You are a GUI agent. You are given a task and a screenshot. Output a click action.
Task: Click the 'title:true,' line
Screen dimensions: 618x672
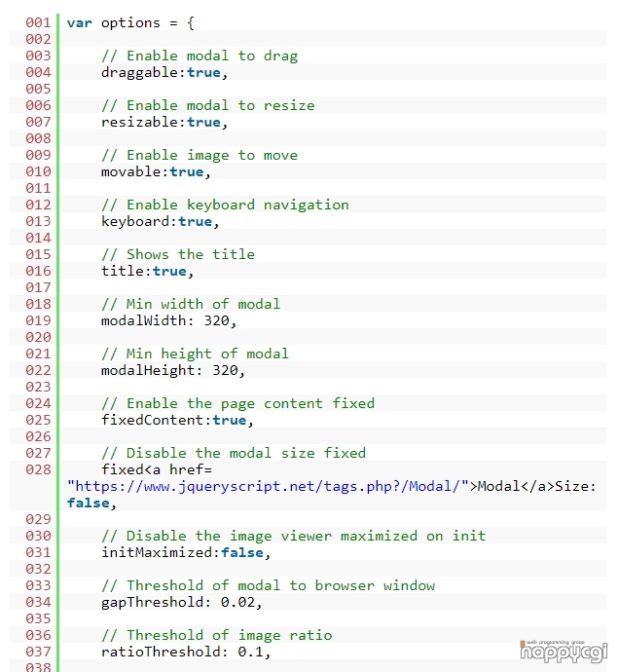pyautogui.click(x=147, y=272)
